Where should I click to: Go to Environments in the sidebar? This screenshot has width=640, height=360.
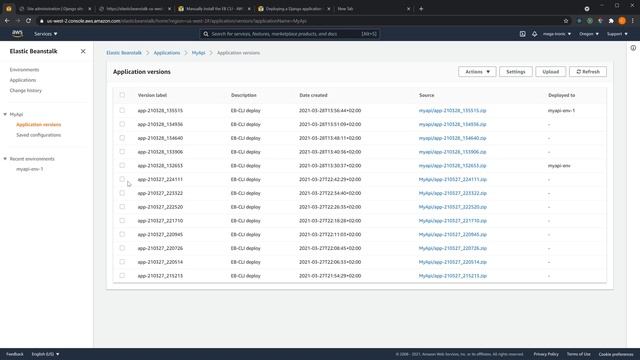tap(24, 70)
